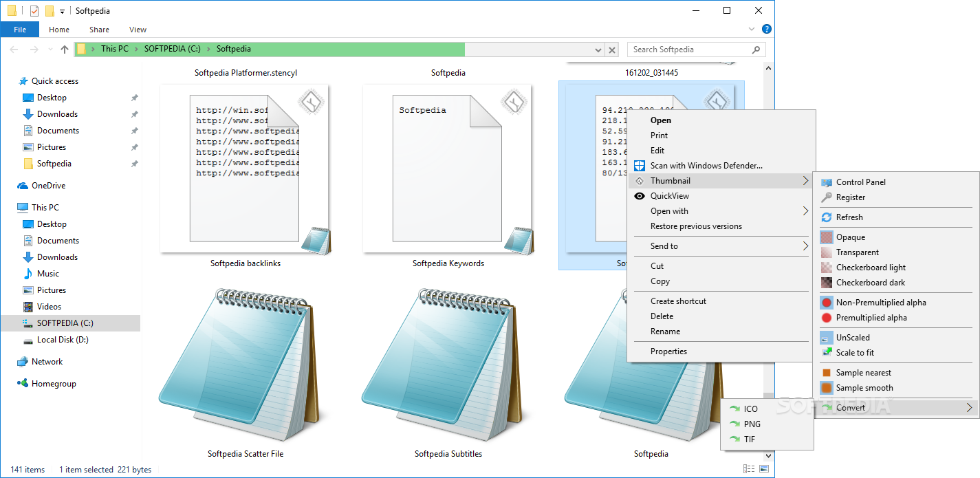Select Scan with Windows Defender
The width and height of the screenshot is (980, 478).
[721, 166]
